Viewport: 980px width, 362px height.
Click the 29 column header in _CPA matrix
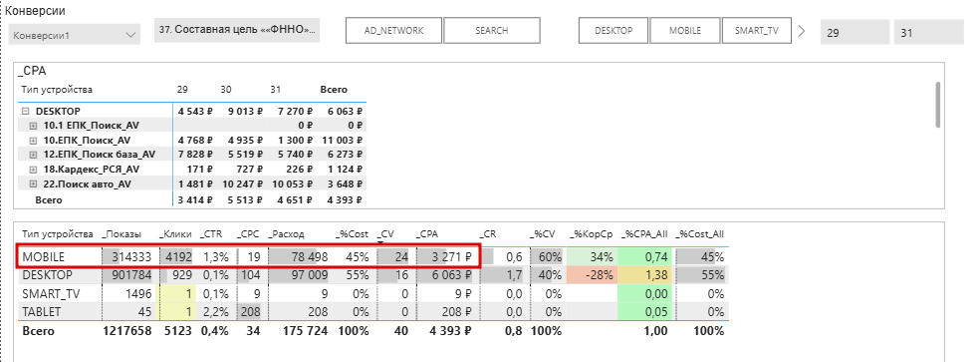point(182,90)
